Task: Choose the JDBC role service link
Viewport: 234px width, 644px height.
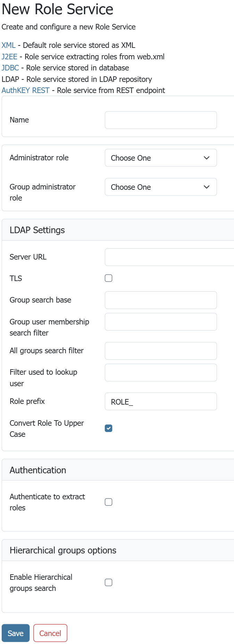Action: (10, 68)
